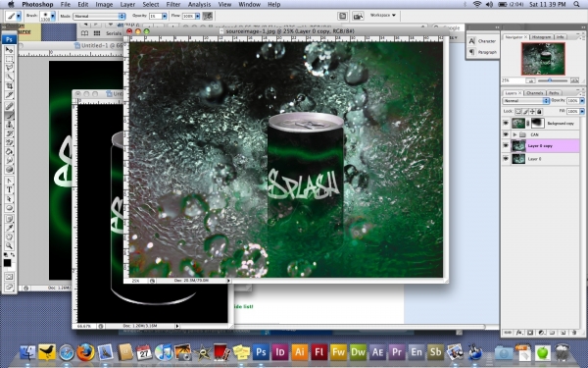Switch to the Histogram tab

(541, 37)
